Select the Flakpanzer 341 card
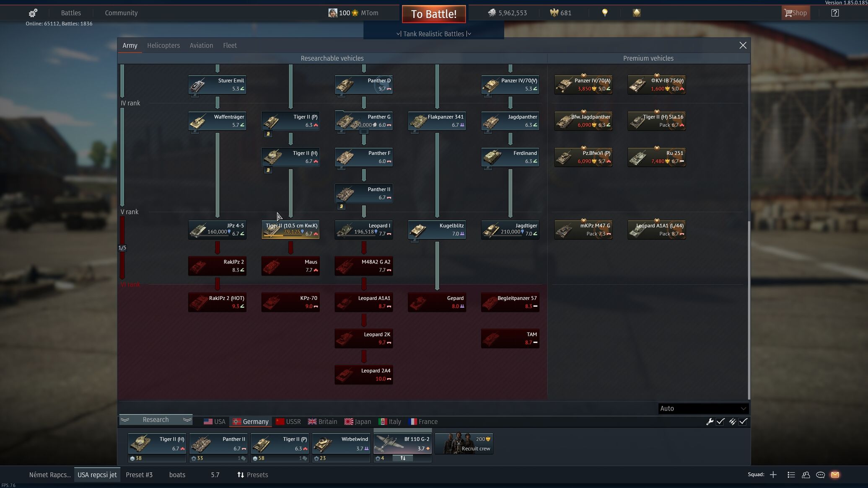This screenshot has width=868, height=488. (x=437, y=121)
